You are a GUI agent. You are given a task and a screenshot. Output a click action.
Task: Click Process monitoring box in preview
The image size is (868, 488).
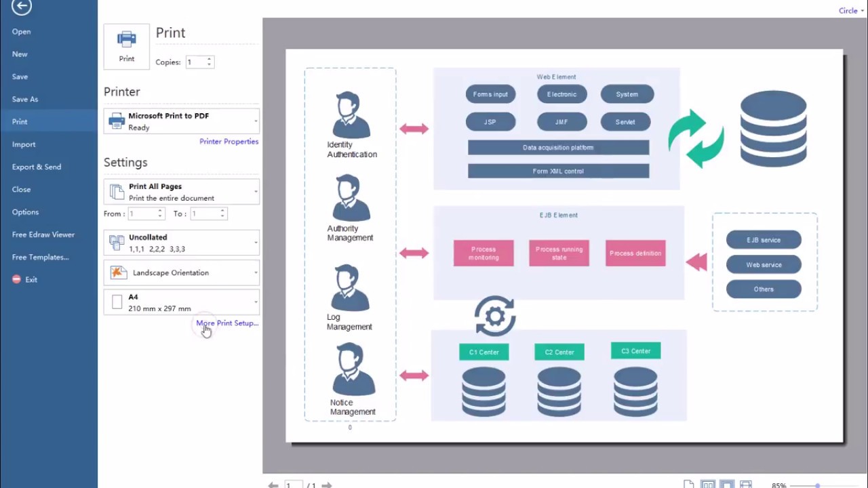(484, 253)
